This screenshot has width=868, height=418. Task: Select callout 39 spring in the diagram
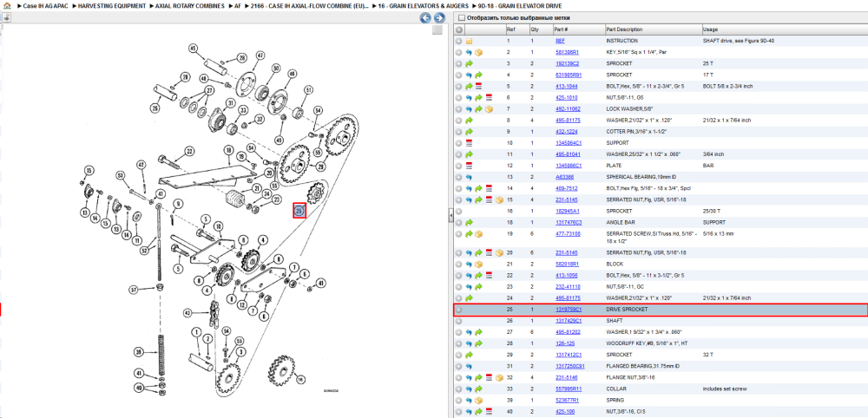pos(139,351)
